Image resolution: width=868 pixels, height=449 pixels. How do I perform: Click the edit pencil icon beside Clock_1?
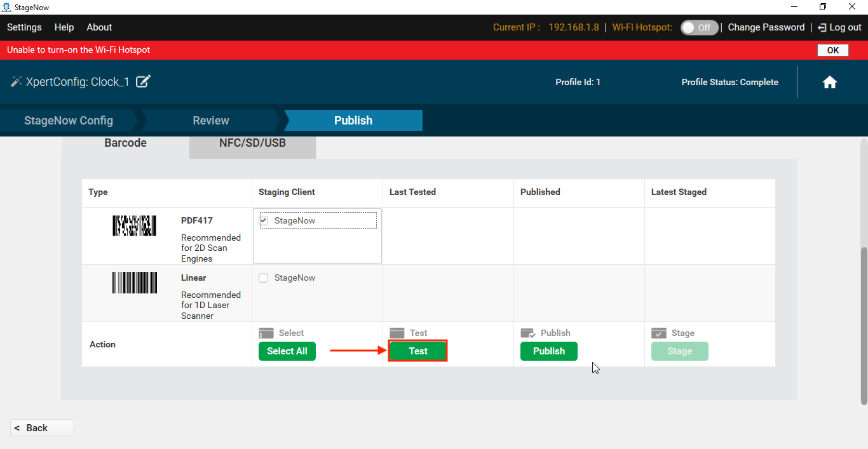(x=143, y=81)
